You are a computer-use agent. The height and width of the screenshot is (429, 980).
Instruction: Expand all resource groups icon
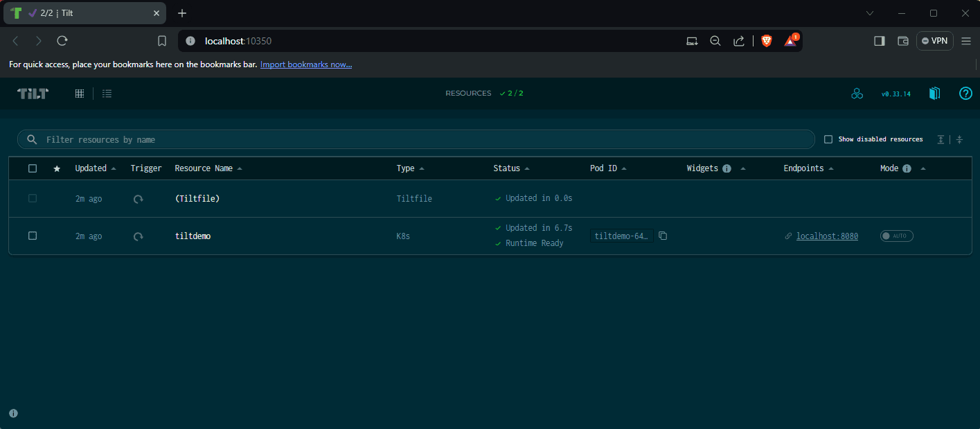pos(941,139)
